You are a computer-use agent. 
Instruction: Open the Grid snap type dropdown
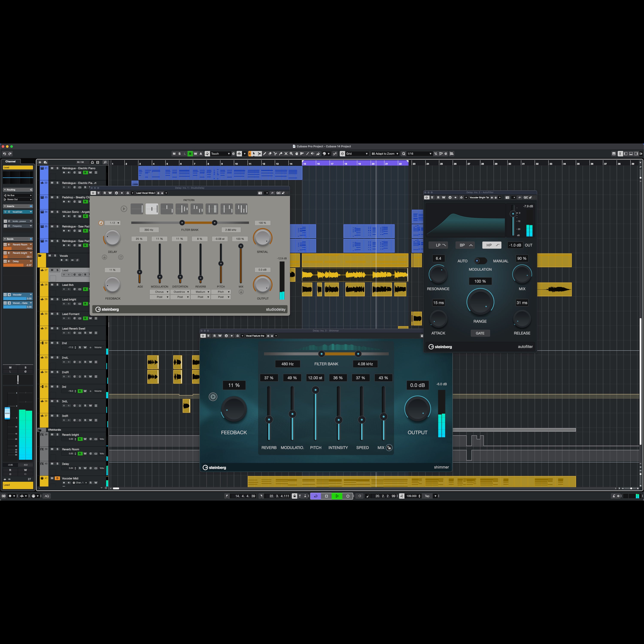(357, 154)
